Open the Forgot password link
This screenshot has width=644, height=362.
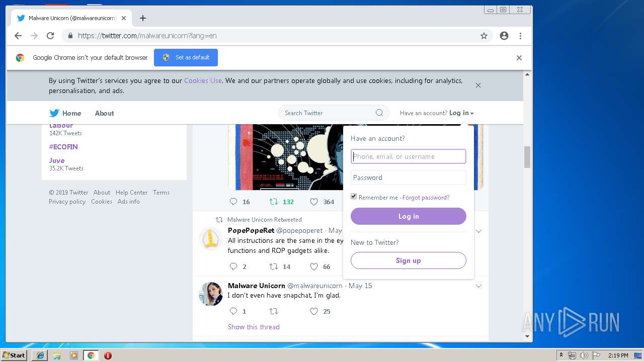tap(426, 198)
